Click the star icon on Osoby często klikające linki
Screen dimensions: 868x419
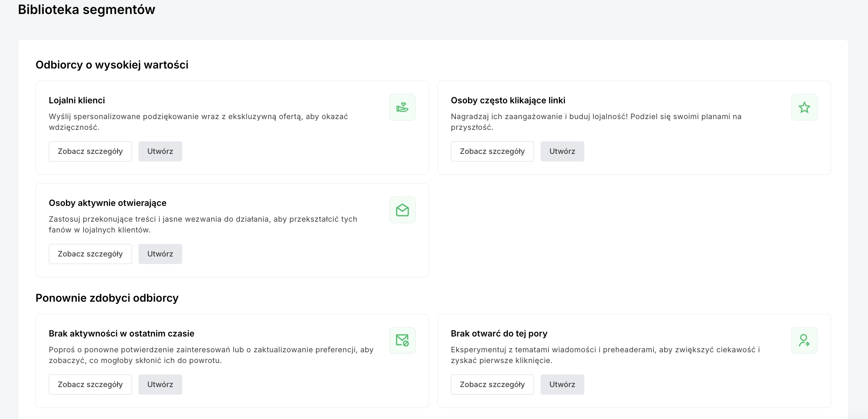(x=804, y=107)
